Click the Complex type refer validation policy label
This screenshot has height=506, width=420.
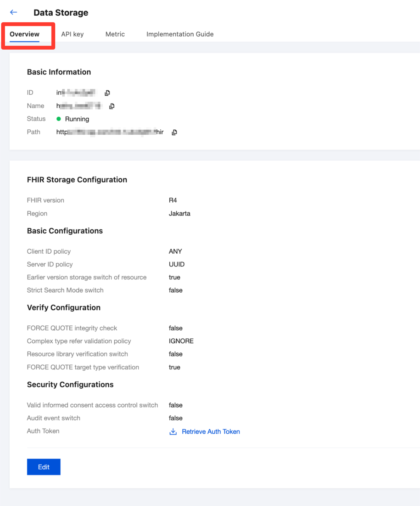tap(79, 341)
